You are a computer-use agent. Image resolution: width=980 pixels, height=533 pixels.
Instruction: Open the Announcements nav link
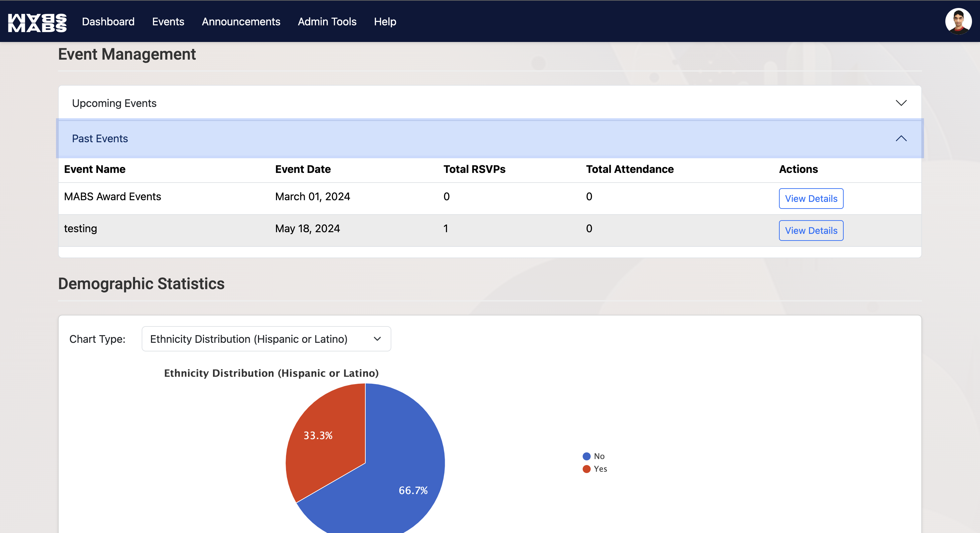point(241,22)
